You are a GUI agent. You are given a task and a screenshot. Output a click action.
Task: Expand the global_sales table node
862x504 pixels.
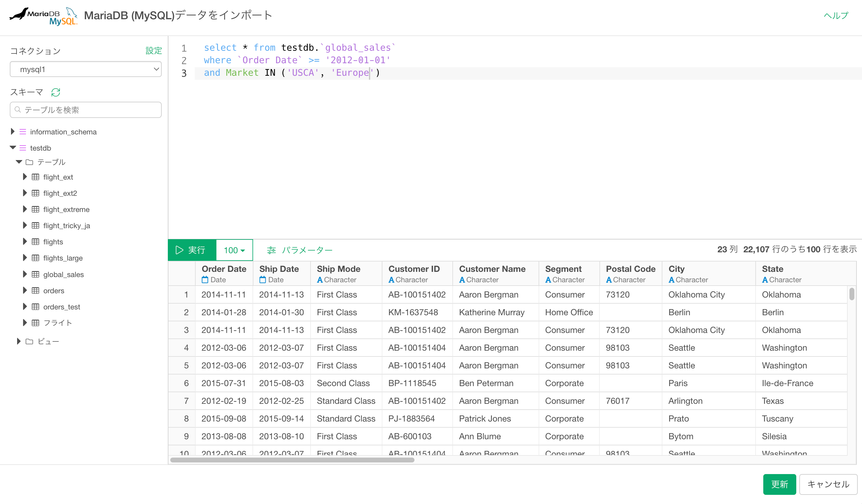point(25,274)
